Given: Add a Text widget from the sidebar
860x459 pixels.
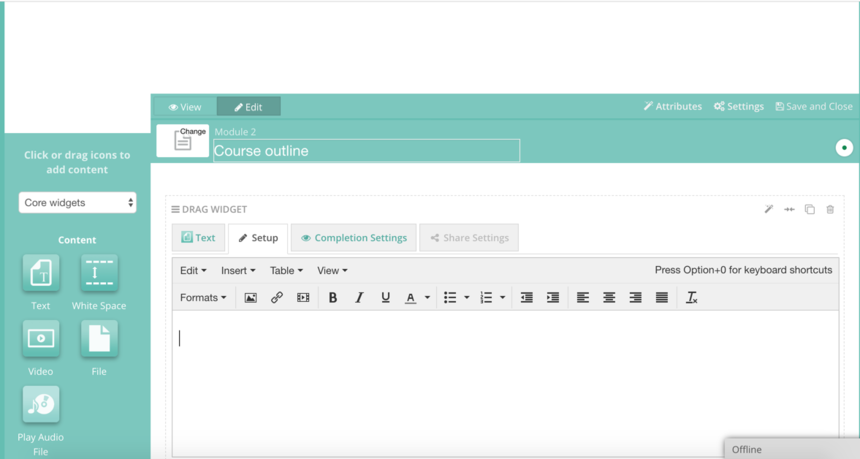Looking at the screenshot, I should pyautogui.click(x=41, y=273).
